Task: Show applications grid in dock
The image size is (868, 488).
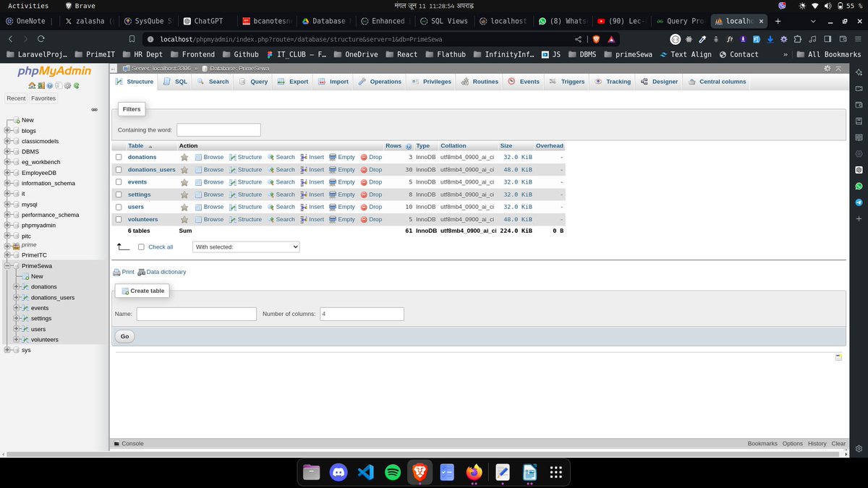Action: pyautogui.click(x=556, y=472)
